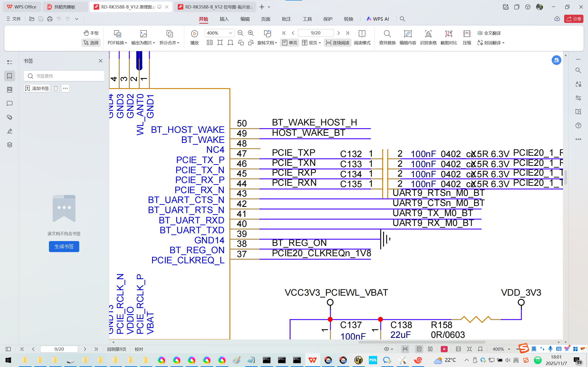The height and width of the screenshot is (367, 588).
Task: Click the blue Generate bookmarks button
Action: coord(64,246)
